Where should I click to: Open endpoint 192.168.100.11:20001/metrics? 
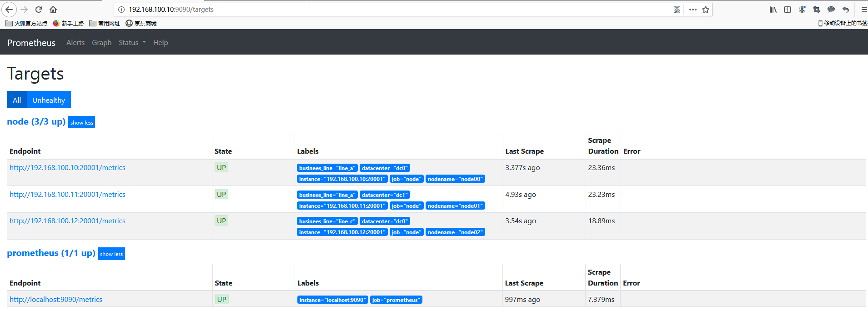click(67, 195)
